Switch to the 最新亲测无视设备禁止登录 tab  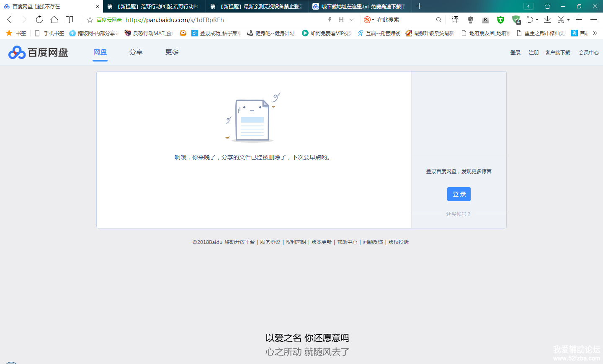[258, 6]
